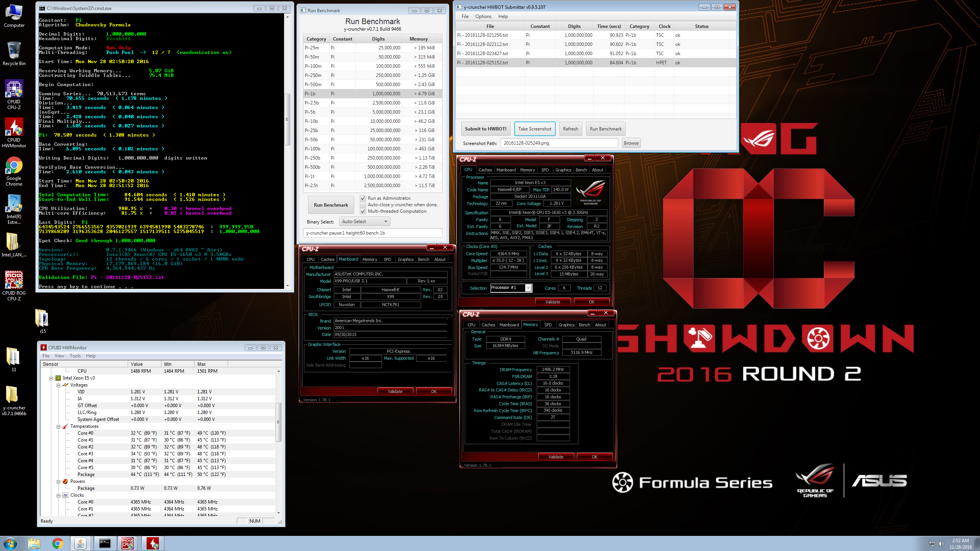
Task: Select the Google Chrome desktop shortcut
Action: coord(14,171)
